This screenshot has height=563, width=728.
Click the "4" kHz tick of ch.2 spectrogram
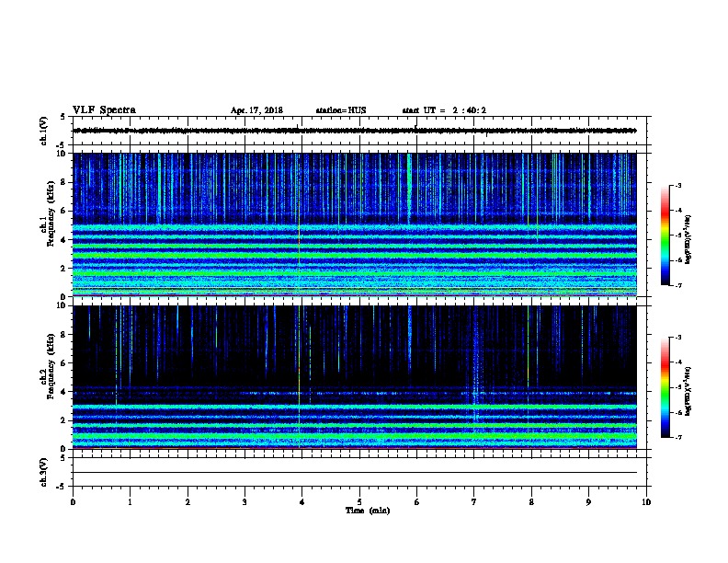[x=64, y=392]
